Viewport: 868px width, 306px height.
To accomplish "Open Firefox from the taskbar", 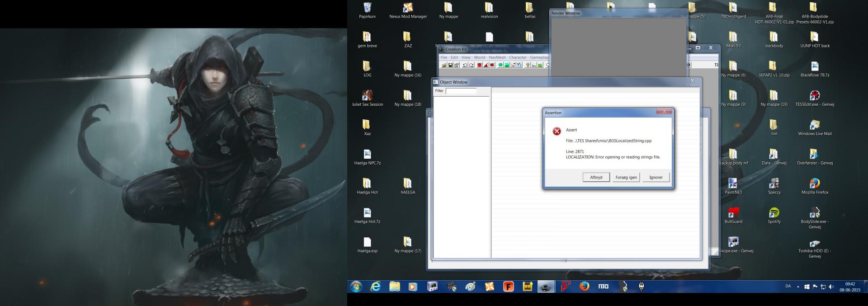I will coord(584,287).
